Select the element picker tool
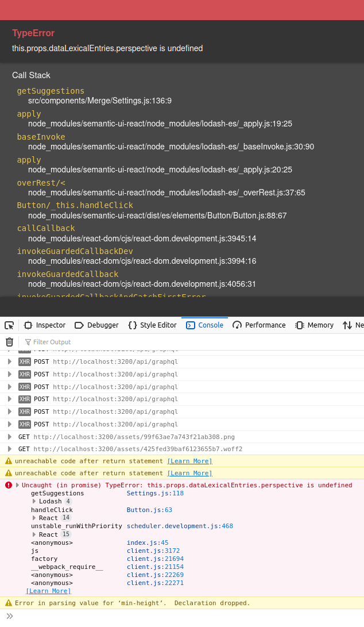The image size is (364, 627). click(x=9, y=325)
